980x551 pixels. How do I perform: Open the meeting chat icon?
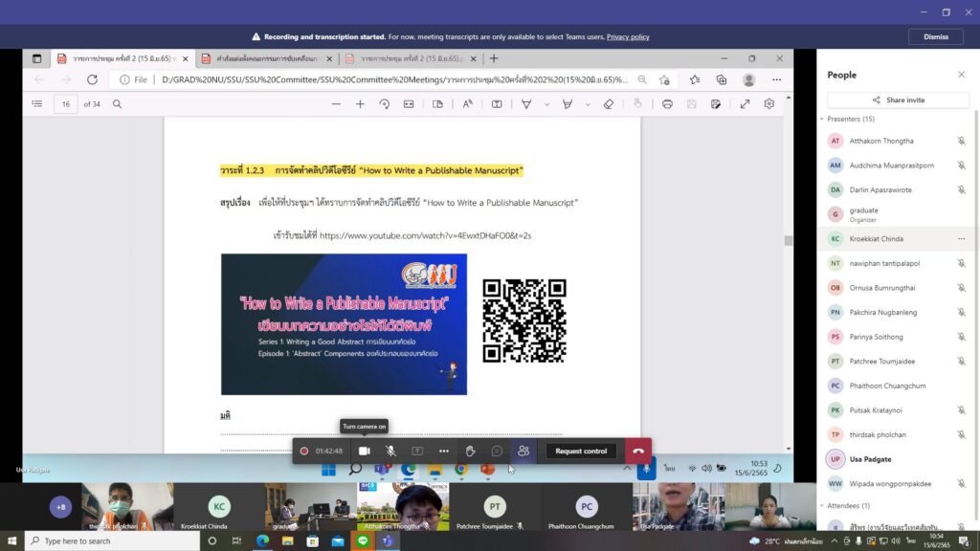pyautogui.click(x=497, y=452)
